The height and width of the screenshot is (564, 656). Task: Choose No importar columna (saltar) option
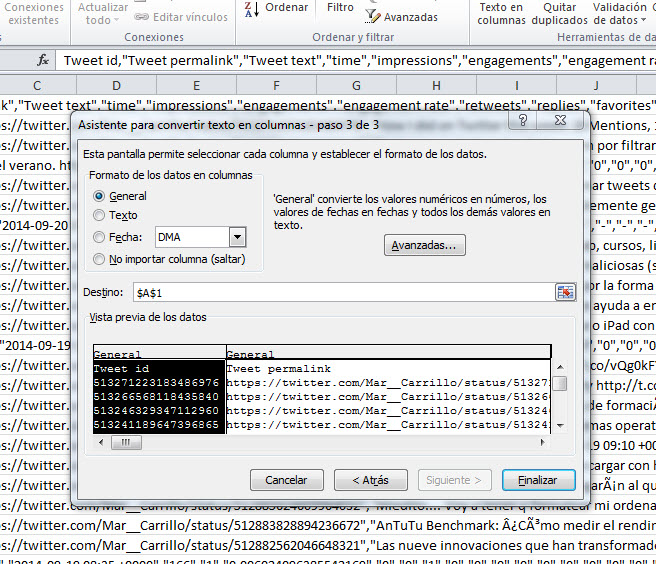coord(98,259)
